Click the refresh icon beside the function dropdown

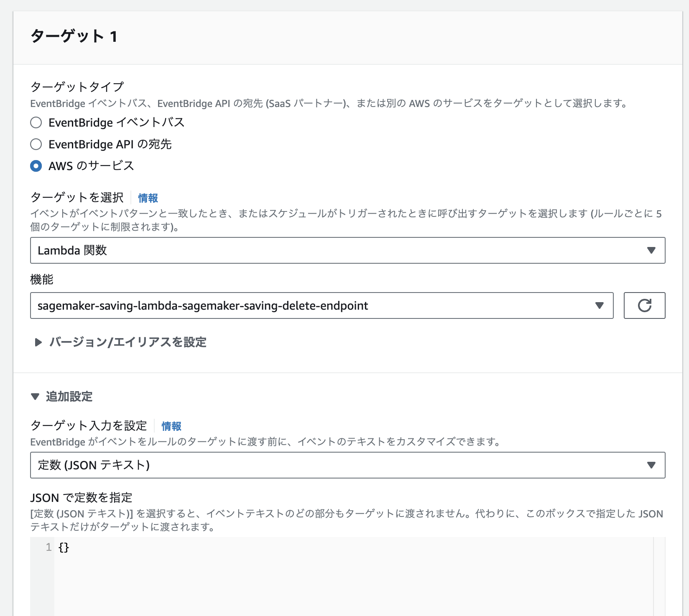tap(644, 305)
